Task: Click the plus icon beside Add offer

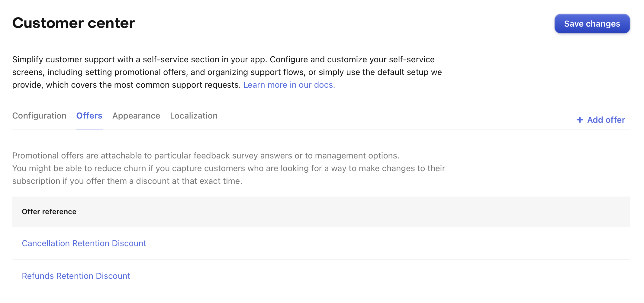Action: click(580, 120)
